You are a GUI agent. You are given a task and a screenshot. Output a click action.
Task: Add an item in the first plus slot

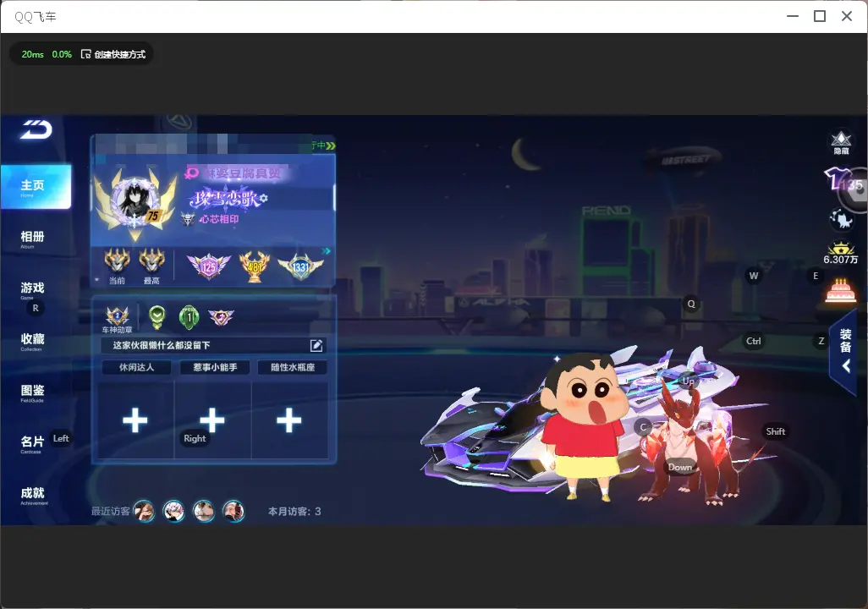(135, 420)
